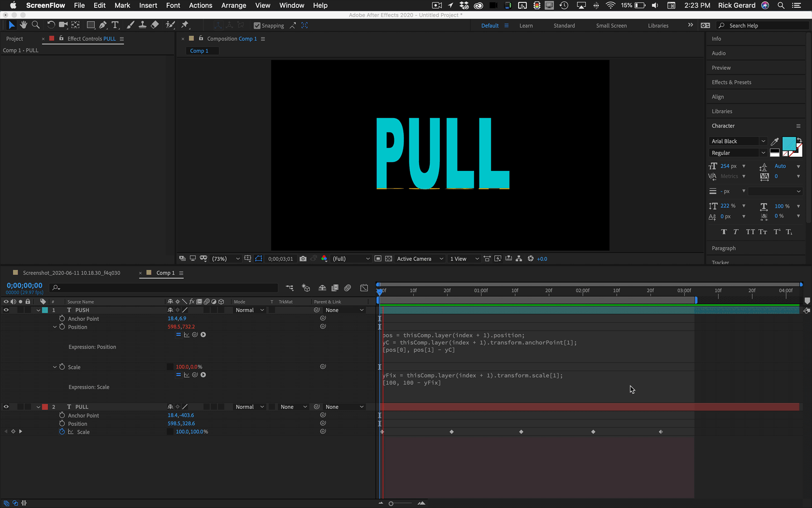Screen dimensions: 812x508
Task: Open the Arrange menu
Action: coord(233,5)
